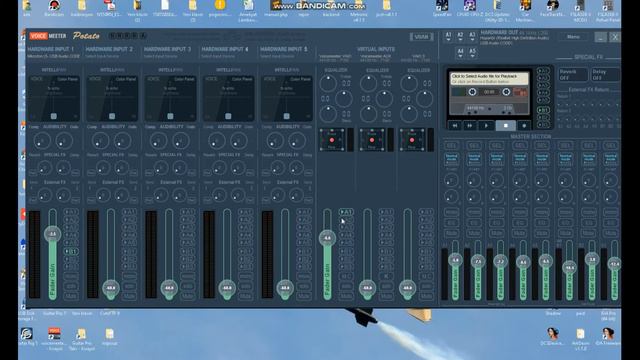This screenshot has width=640, height=360.
Task: Open the A2 hardware output device dropdown
Action: point(460,37)
